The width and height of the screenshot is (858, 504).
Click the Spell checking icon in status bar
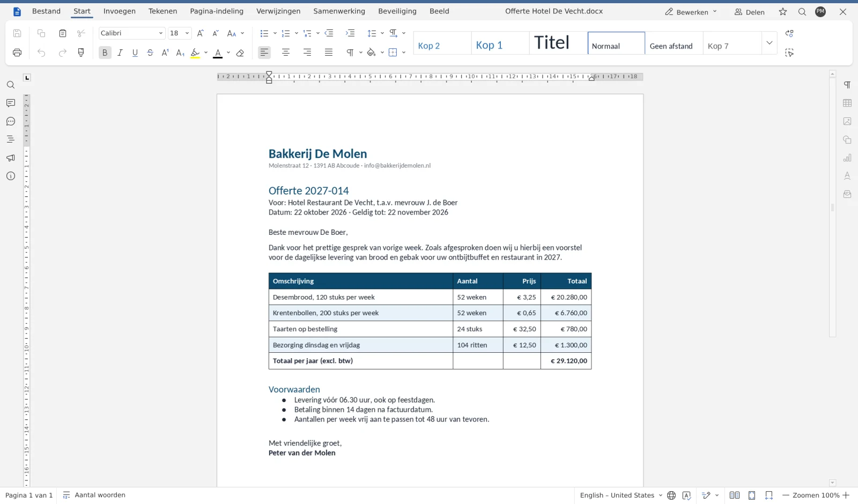click(x=686, y=495)
